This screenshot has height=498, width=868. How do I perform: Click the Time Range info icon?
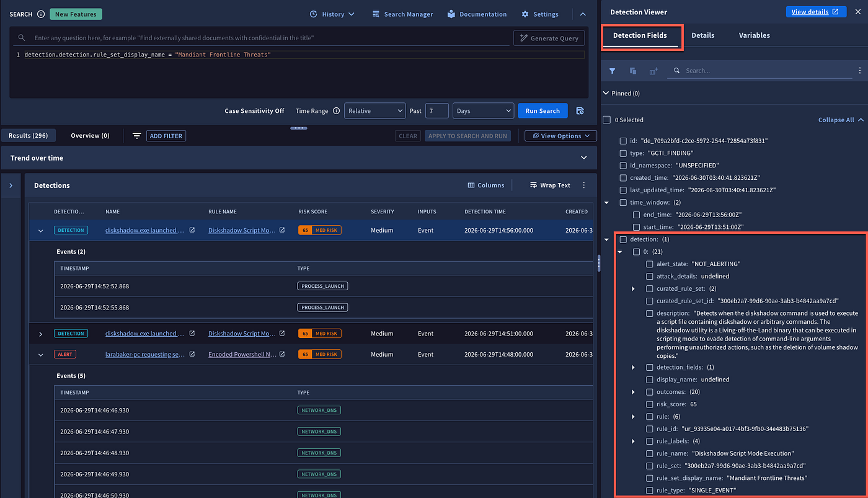[x=336, y=111]
